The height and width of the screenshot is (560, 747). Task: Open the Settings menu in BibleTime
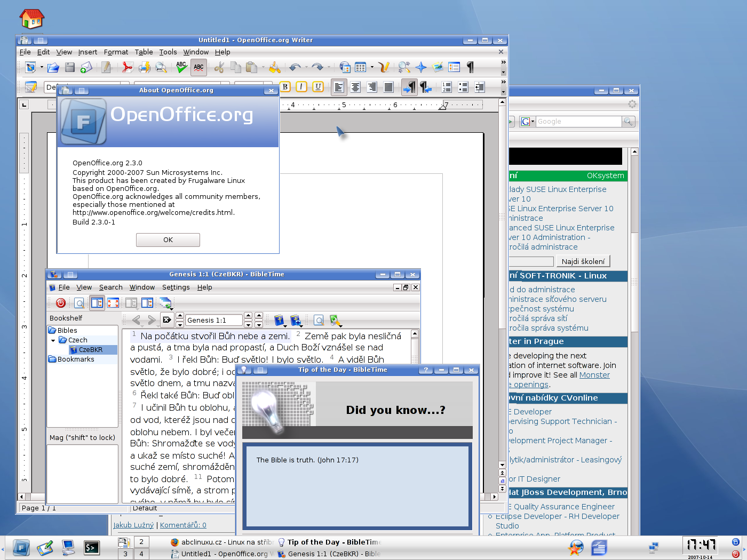coord(176,287)
